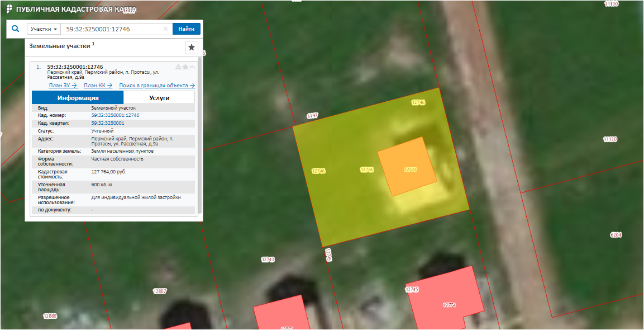The width and height of the screenshot is (644, 330).
Task: Open the Участки search type dropdown
Action: [x=44, y=29]
